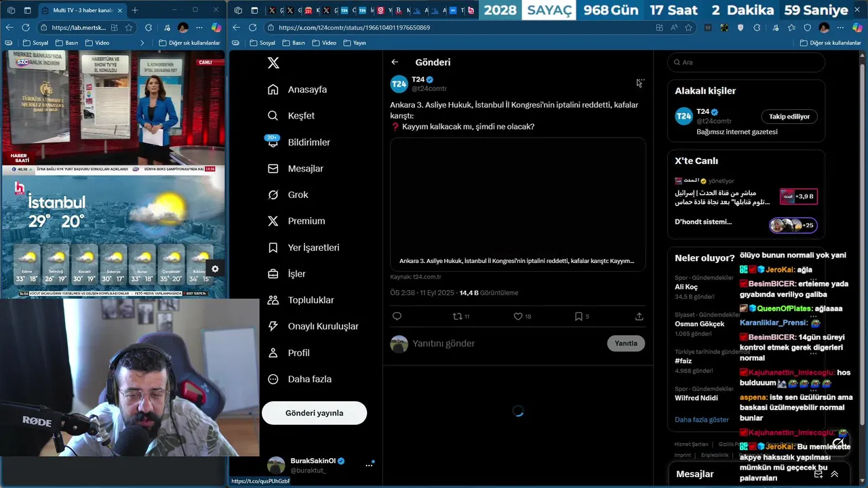Open Premium in sidebar

tap(297, 221)
